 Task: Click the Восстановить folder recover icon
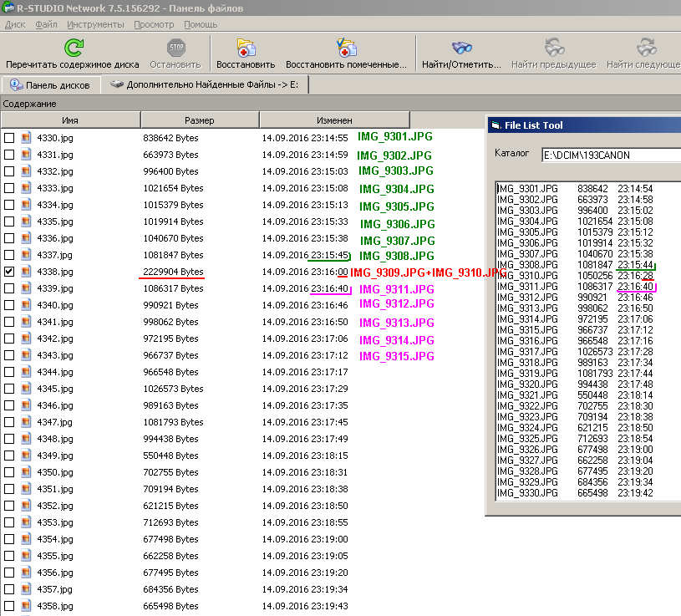246,48
